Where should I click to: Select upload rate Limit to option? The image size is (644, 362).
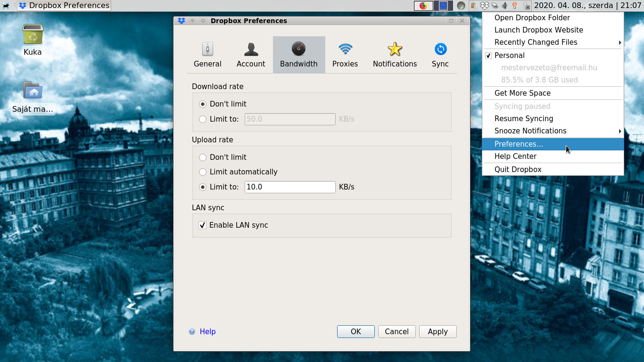[x=219, y=187]
